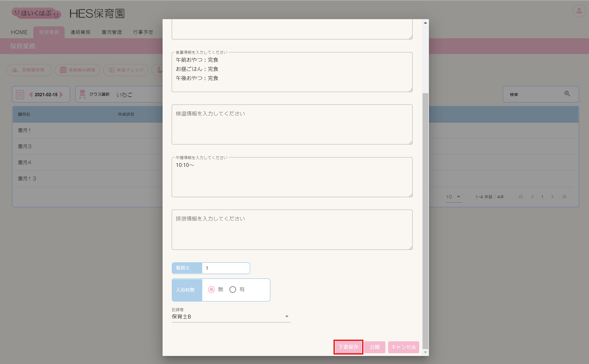Open the 記録者 dropdown showing 保育士B

click(x=231, y=317)
